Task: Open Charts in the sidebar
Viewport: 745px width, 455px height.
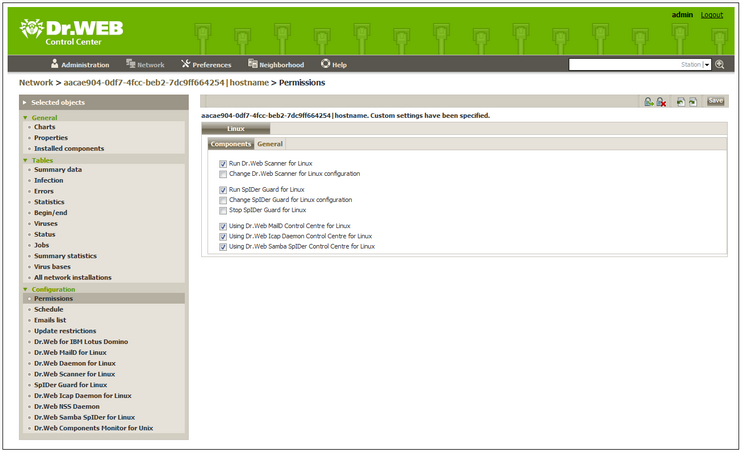Action: click(45, 127)
